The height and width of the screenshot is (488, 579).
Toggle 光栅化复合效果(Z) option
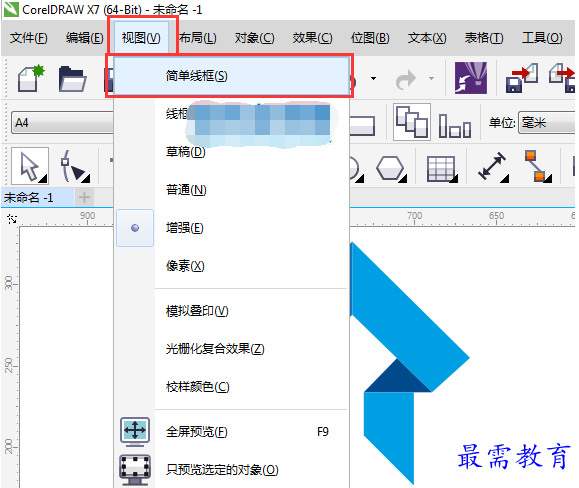232,349
